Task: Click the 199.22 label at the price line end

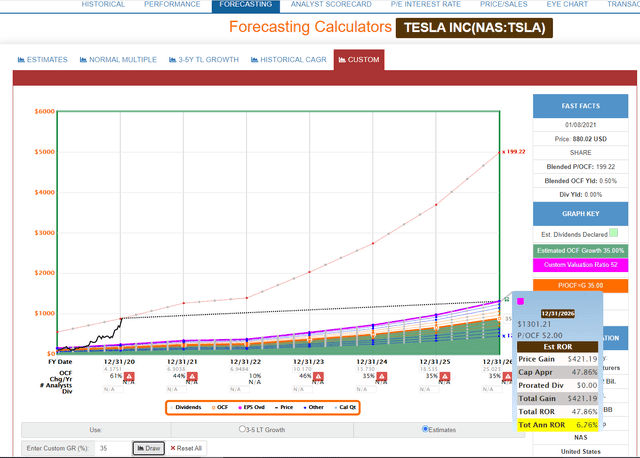Action: coord(516,152)
